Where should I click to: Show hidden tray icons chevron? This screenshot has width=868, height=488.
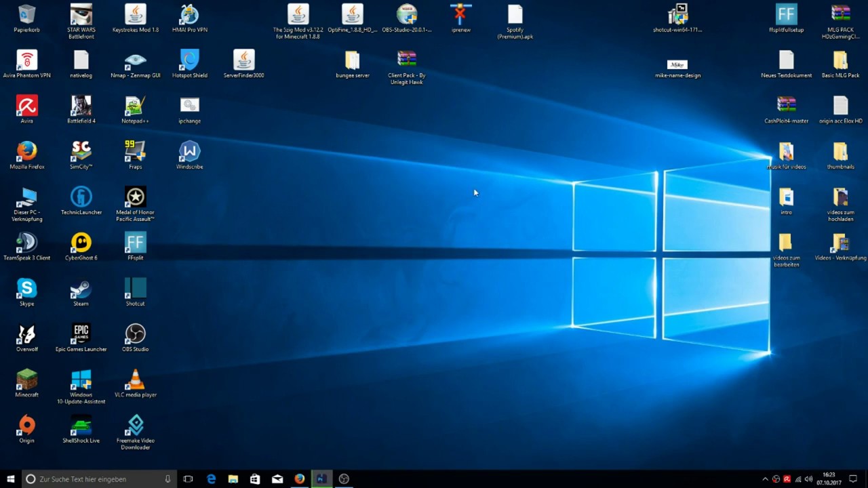click(766, 479)
